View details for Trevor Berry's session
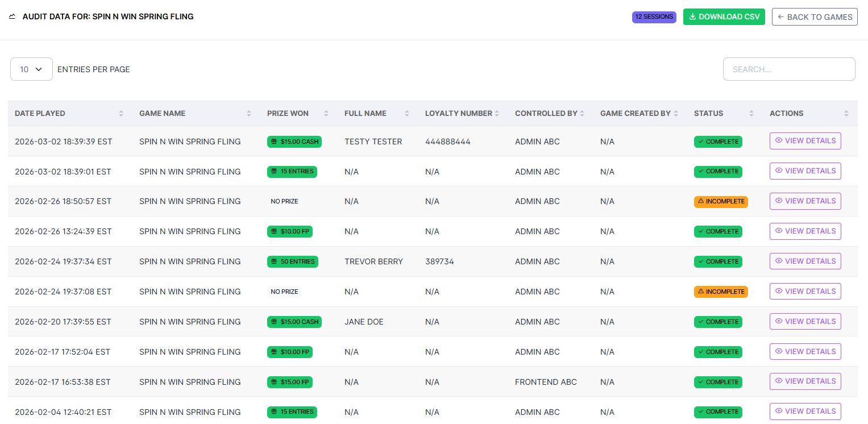This screenshot has width=868, height=424. pyautogui.click(x=805, y=261)
